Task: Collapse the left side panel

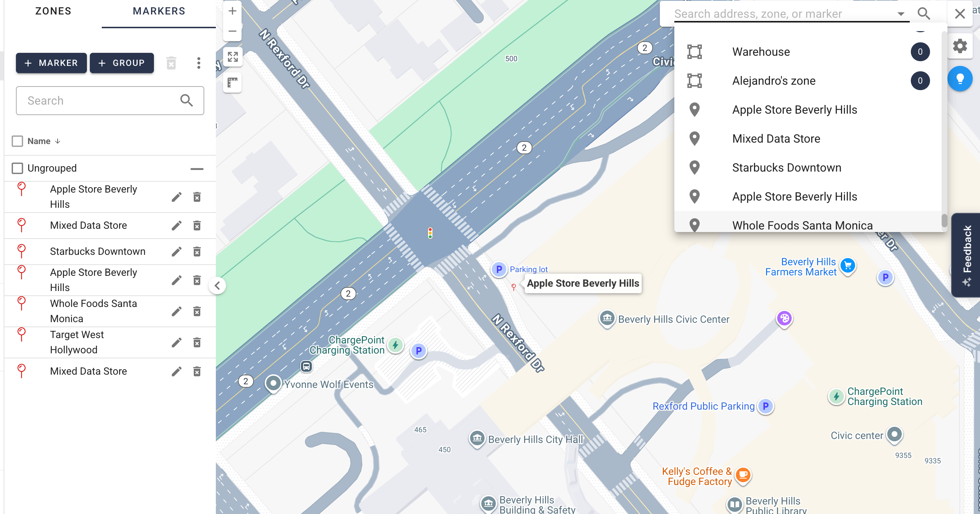Action: (217, 286)
